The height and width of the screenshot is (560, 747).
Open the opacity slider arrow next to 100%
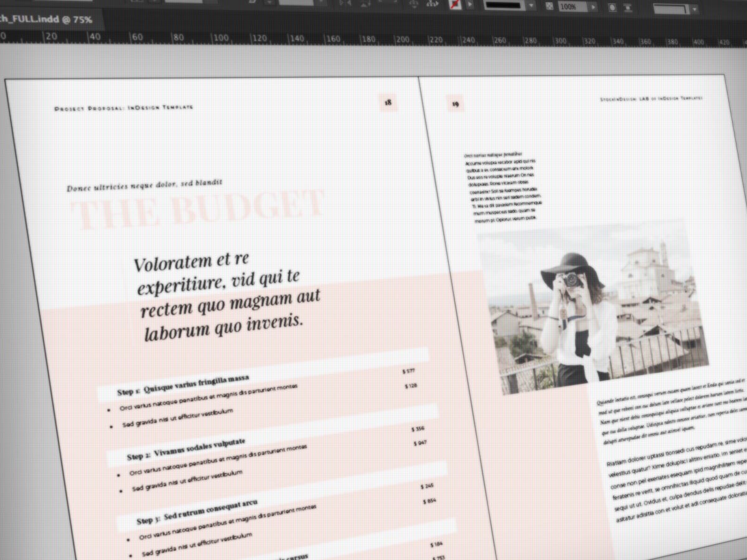click(x=593, y=6)
